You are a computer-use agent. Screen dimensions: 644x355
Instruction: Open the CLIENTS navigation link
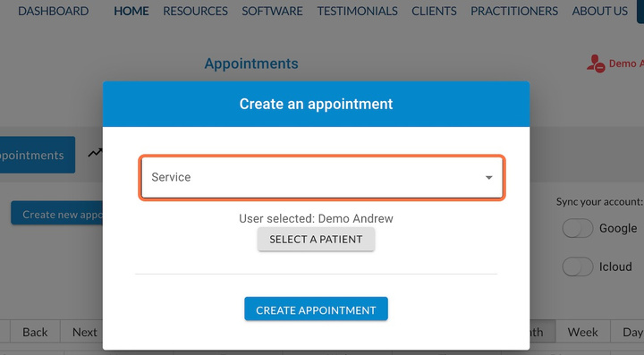[x=434, y=11]
